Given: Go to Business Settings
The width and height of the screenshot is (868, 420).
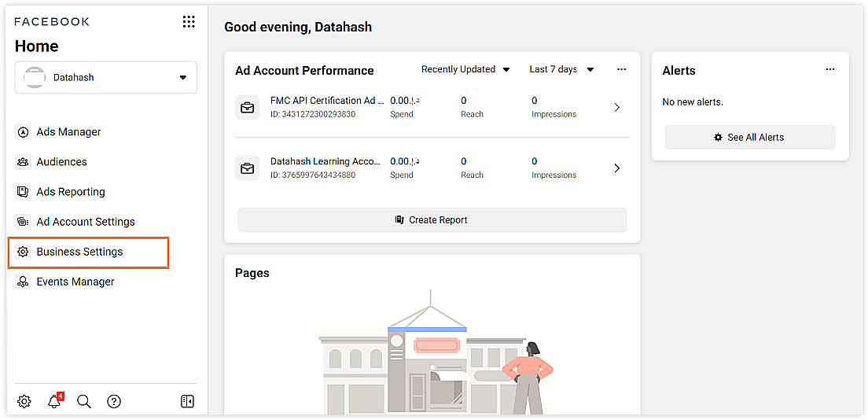Looking at the screenshot, I should pyautogui.click(x=79, y=252).
